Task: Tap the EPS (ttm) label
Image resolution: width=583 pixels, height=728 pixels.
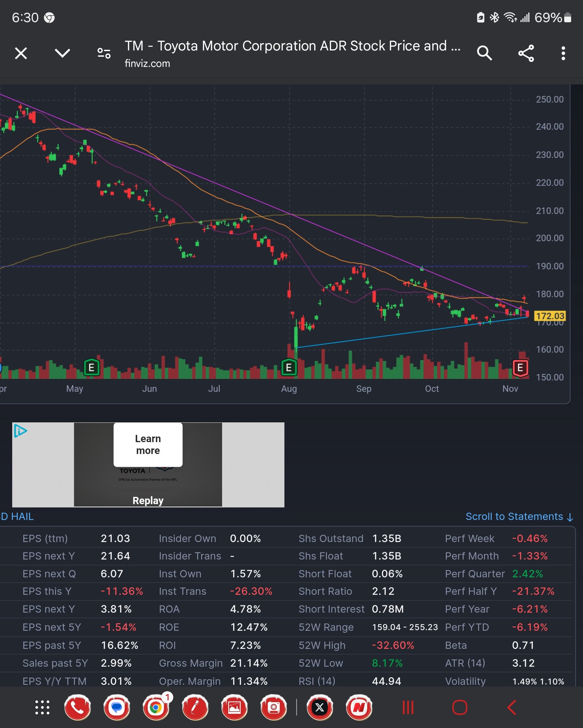Action: click(x=45, y=538)
